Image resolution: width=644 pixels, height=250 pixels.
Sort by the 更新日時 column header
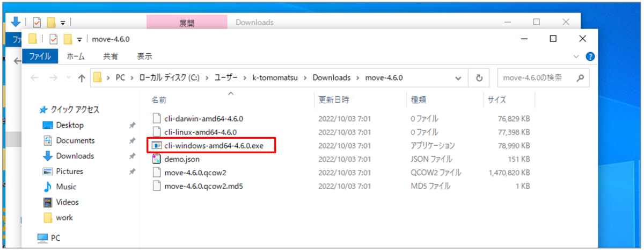click(x=334, y=100)
